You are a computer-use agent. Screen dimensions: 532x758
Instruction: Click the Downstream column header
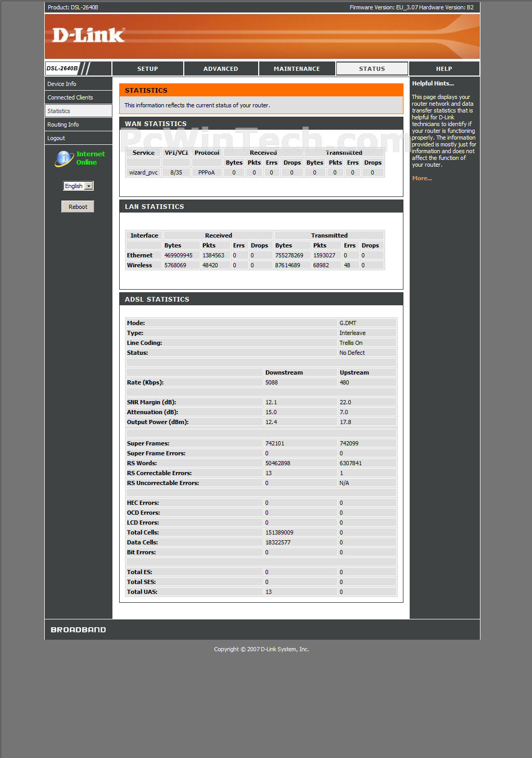click(284, 372)
